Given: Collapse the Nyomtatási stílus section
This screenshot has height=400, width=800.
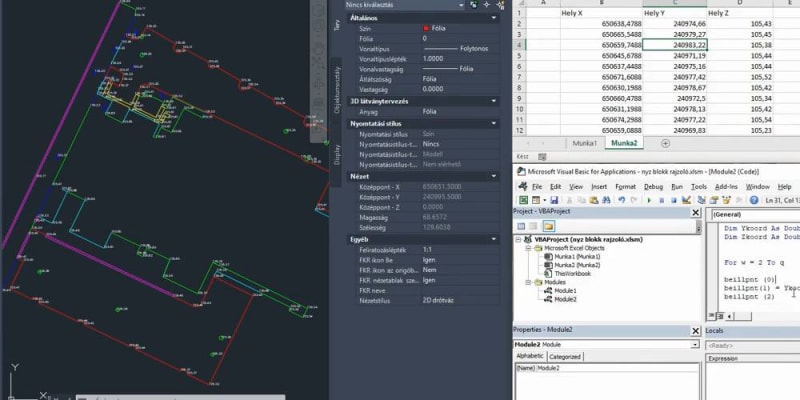Looking at the screenshot, I should click(493, 123).
